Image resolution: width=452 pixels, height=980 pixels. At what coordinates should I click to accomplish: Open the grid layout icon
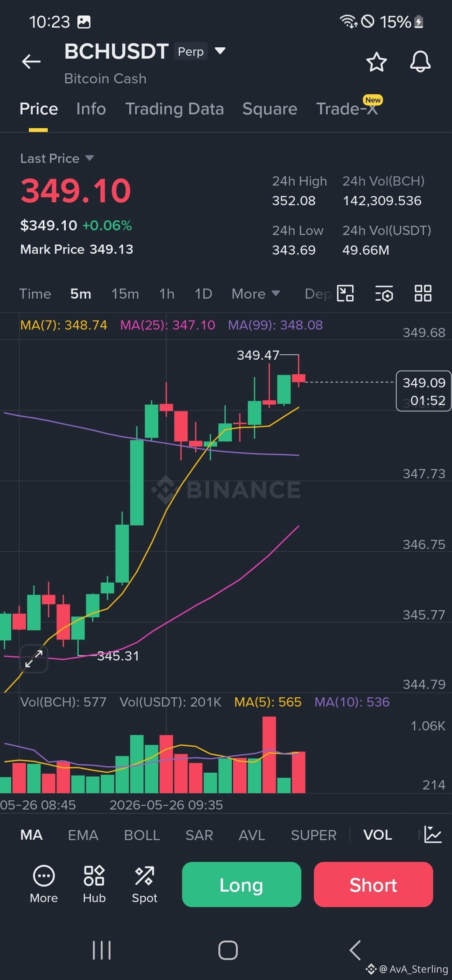point(423,293)
